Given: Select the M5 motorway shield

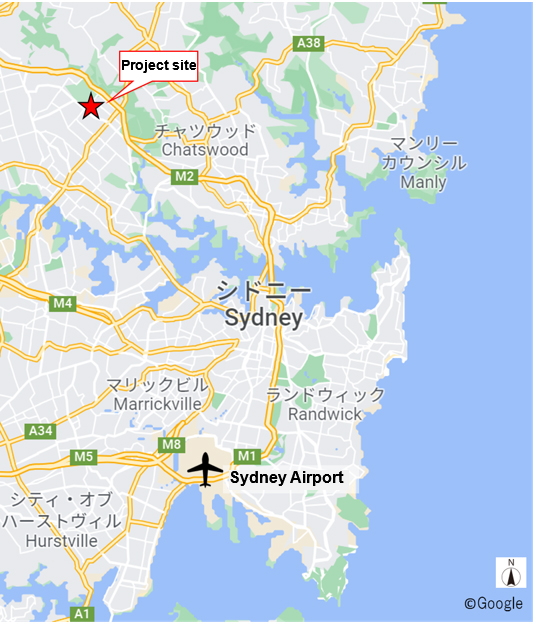Looking at the screenshot, I should [83, 457].
